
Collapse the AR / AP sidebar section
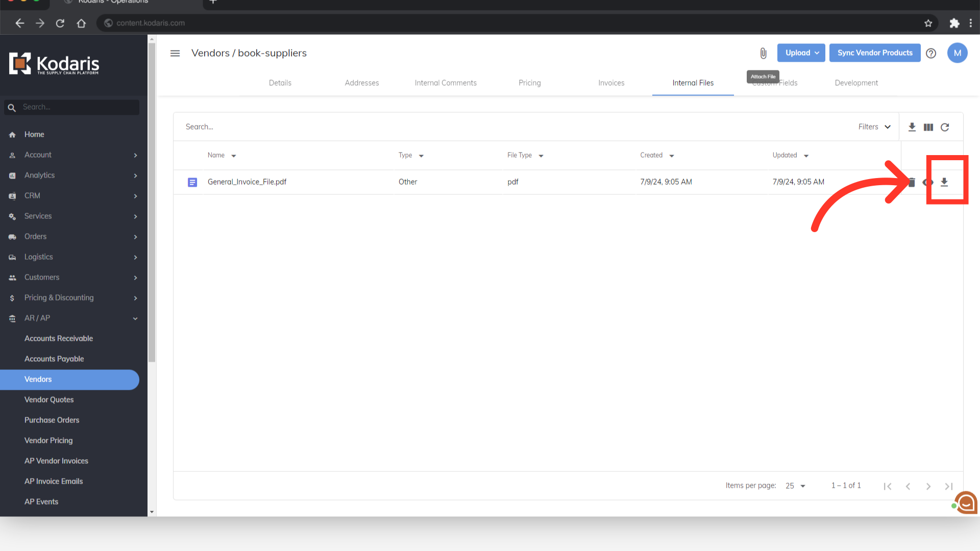pyautogui.click(x=135, y=318)
